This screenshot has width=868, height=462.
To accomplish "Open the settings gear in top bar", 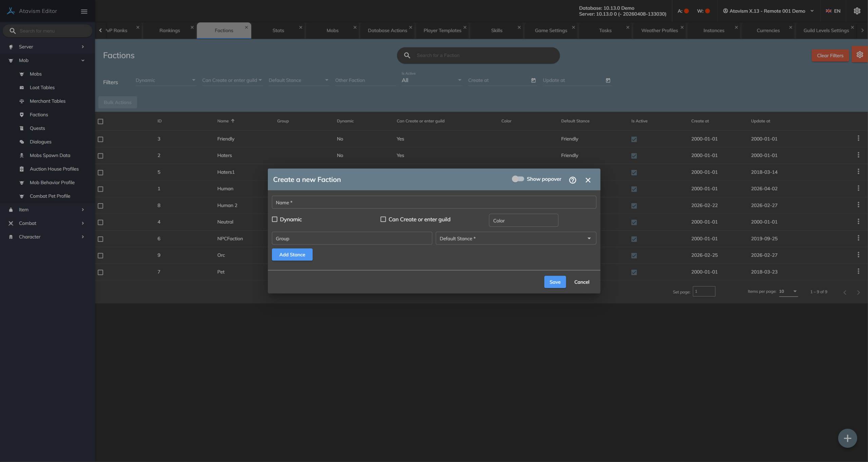I will click(x=857, y=11).
